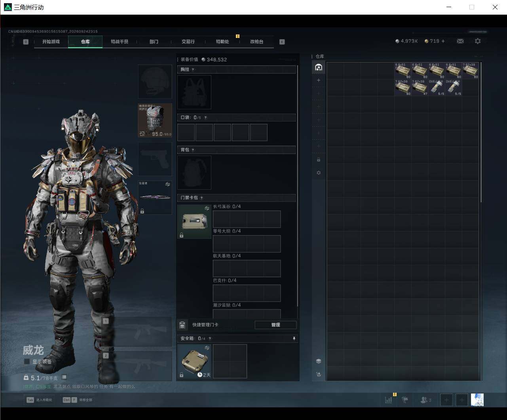507x420 pixels.
Task: Open the 交易行 tab
Action: click(x=188, y=42)
